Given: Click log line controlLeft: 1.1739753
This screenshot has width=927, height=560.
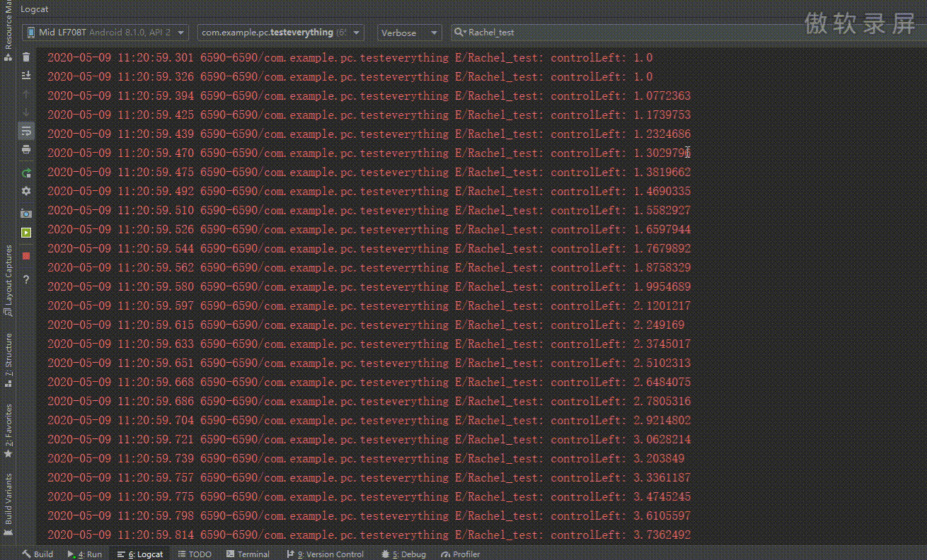Looking at the screenshot, I should coord(369,115).
